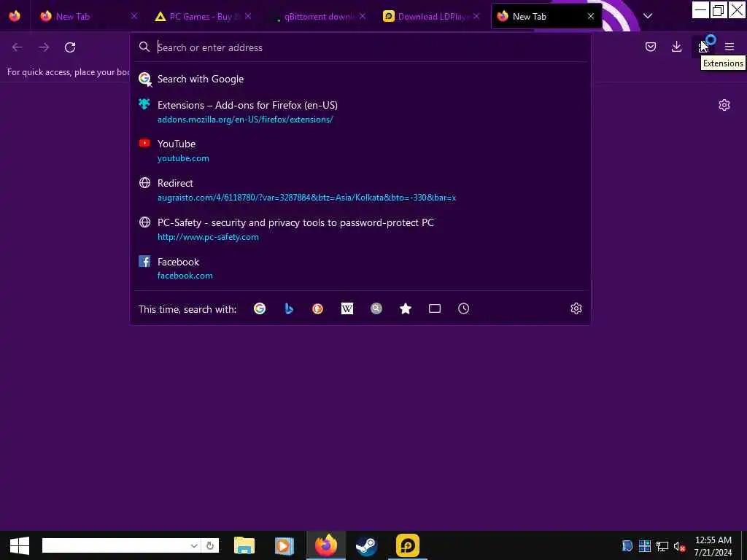Close the qBittorrent tab
This screenshot has height=560, width=747.
point(363,16)
